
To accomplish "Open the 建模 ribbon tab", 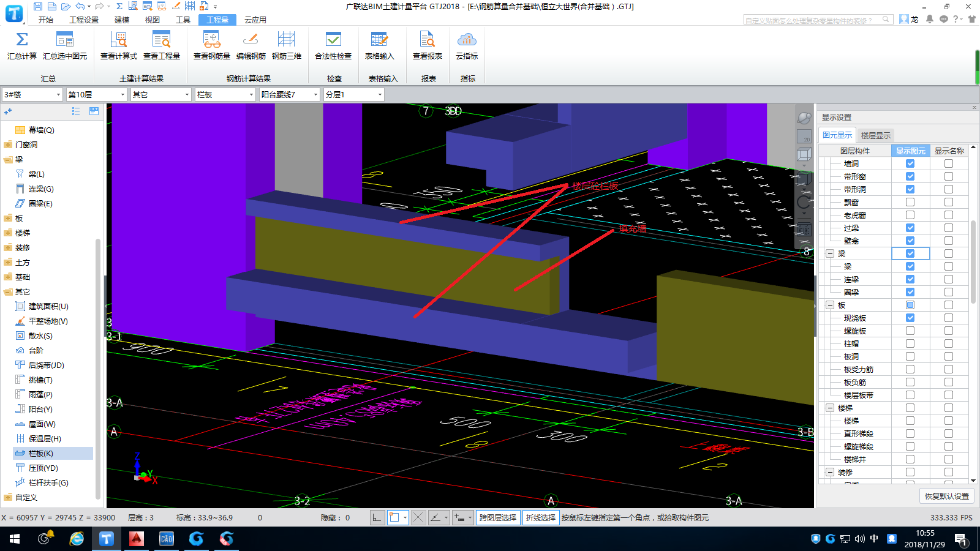I will coord(122,20).
